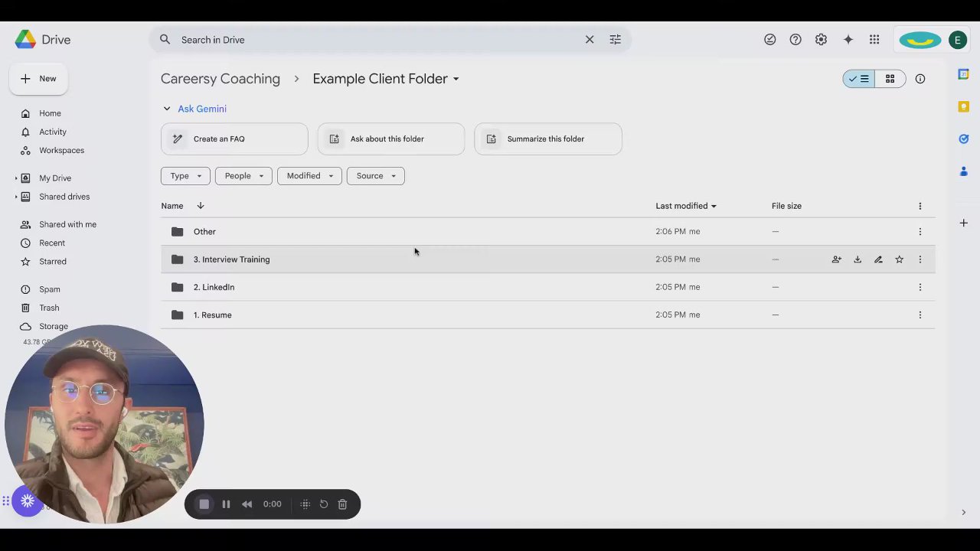Open Storage in the sidebar
980x551 pixels.
54,326
